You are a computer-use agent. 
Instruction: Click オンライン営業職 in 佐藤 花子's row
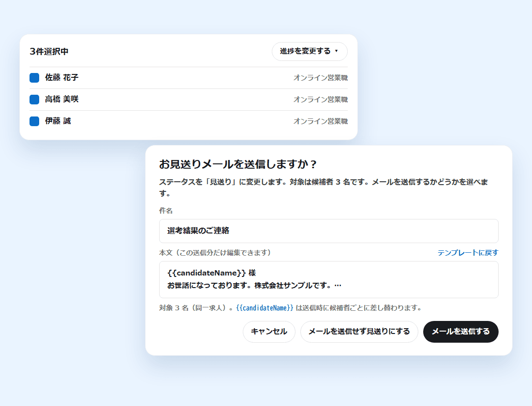pyautogui.click(x=320, y=78)
